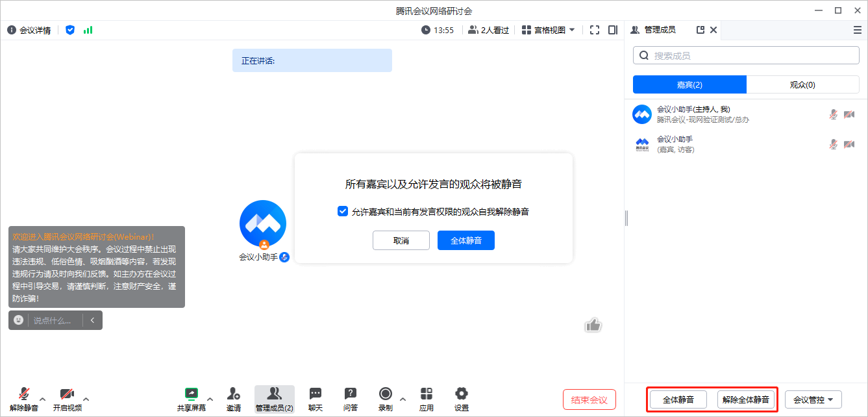This screenshot has width=868, height=417.
Task: Cancel the mute-all dialog with 取消
Action: 401,240
